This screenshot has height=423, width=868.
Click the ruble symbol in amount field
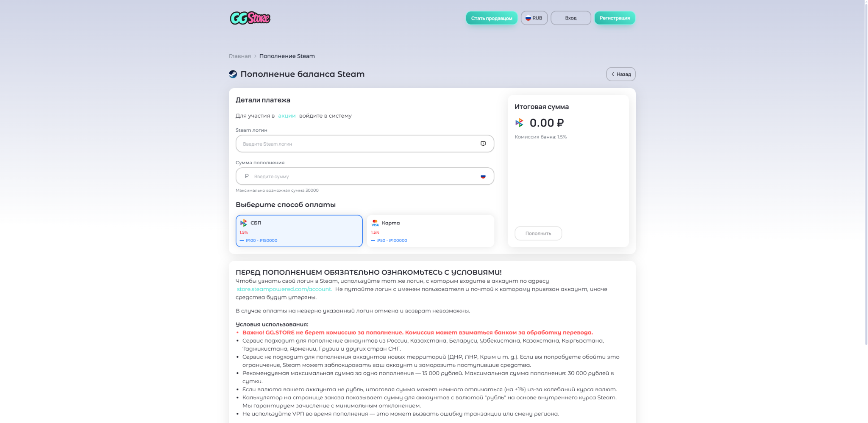tap(247, 176)
